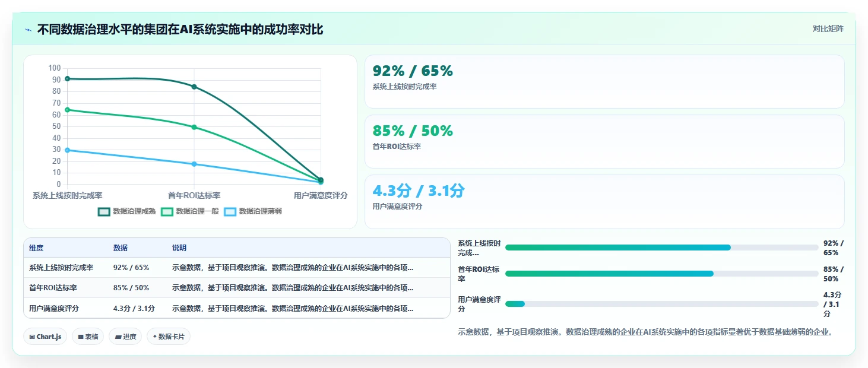Click the 示意数据 footnote paragraph
Viewport: 868px width, 368px height.
point(645,332)
